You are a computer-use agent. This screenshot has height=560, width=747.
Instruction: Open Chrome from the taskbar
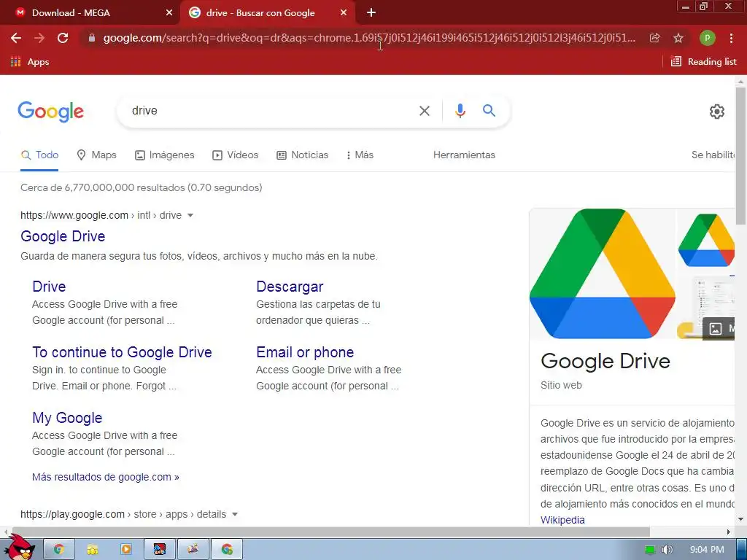coord(59,550)
